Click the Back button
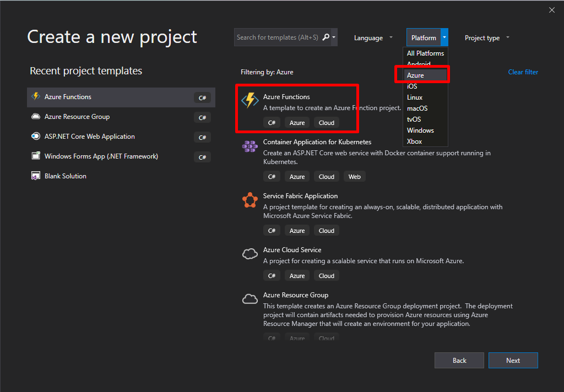The image size is (564, 392). tap(459, 361)
